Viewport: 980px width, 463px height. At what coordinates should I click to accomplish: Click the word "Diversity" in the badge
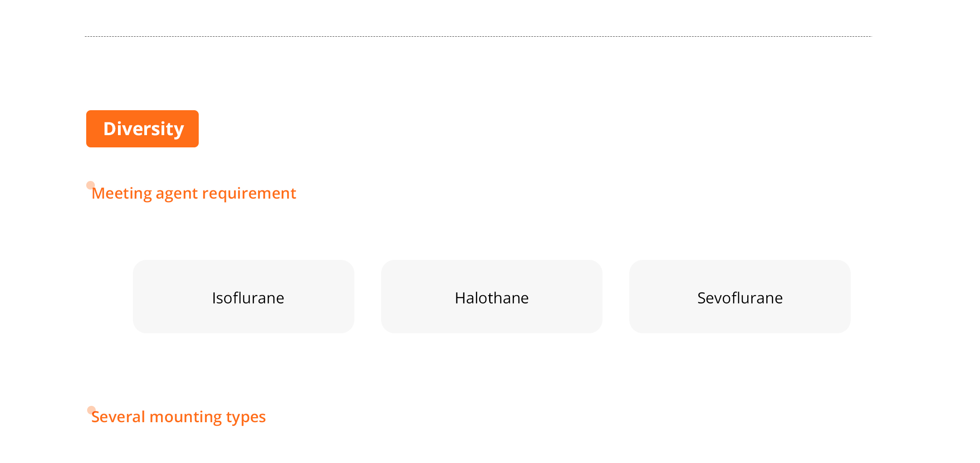[x=143, y=129]
